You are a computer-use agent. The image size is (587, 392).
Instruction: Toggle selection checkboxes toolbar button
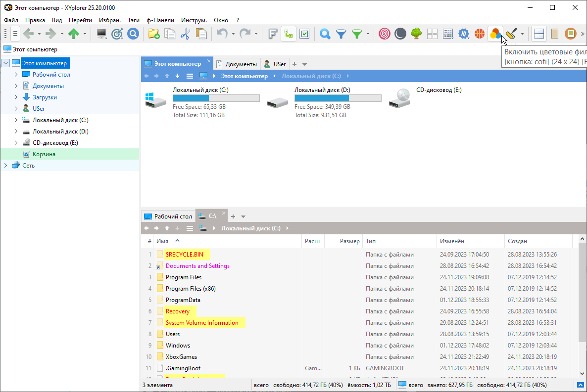click(305, 34)
